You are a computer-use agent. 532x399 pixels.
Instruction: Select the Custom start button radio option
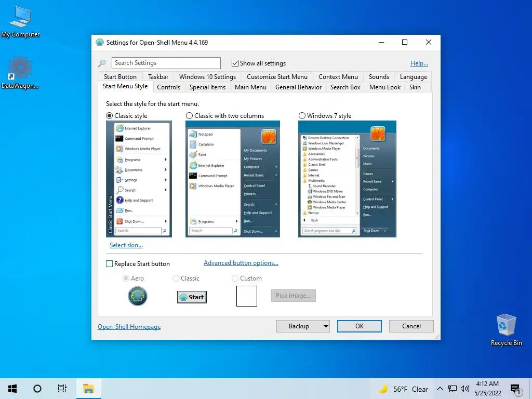tap(235, 278)
